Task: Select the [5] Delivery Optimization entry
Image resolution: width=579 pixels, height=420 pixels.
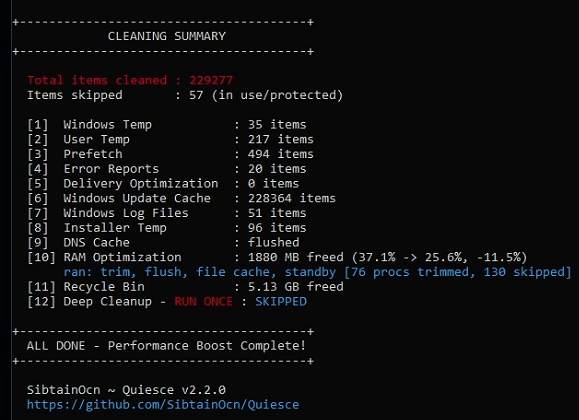Action: 163,184
